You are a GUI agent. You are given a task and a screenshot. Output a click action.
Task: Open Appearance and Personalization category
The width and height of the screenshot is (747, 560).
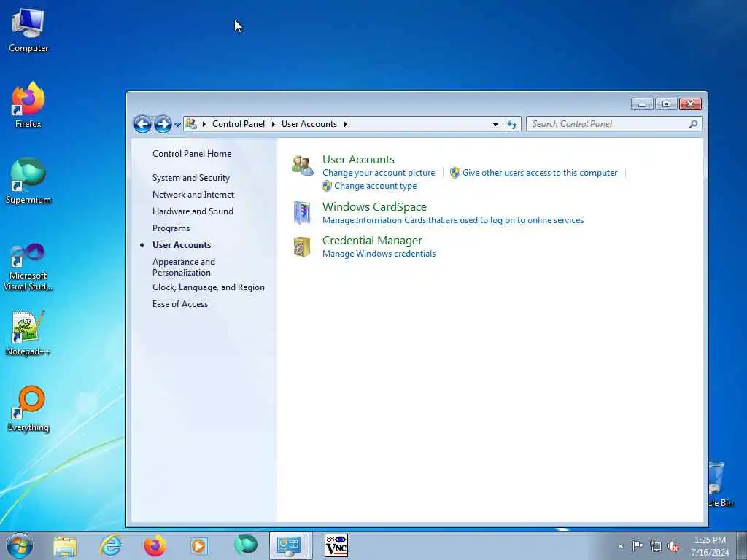[184, 267]
